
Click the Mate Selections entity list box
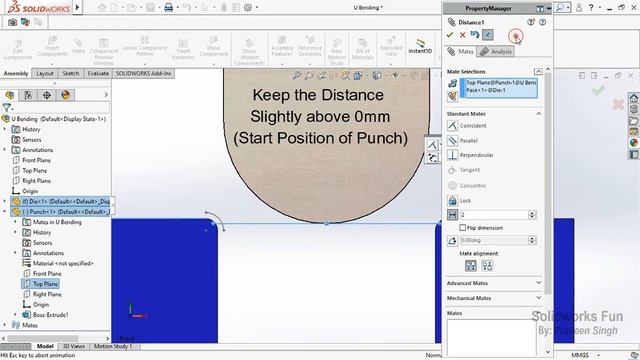tap(499, 88)
